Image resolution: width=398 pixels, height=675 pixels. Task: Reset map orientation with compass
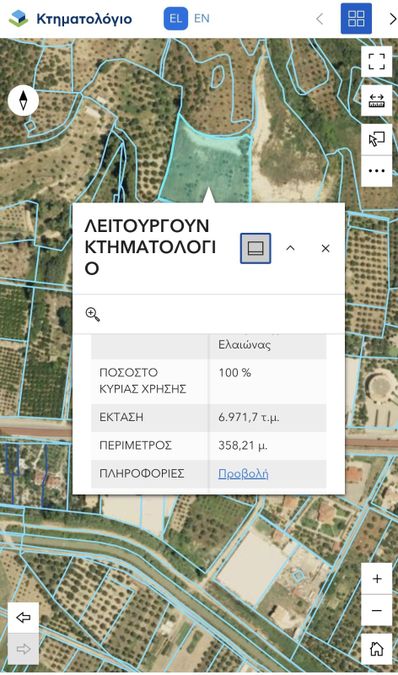click(23, 100)
